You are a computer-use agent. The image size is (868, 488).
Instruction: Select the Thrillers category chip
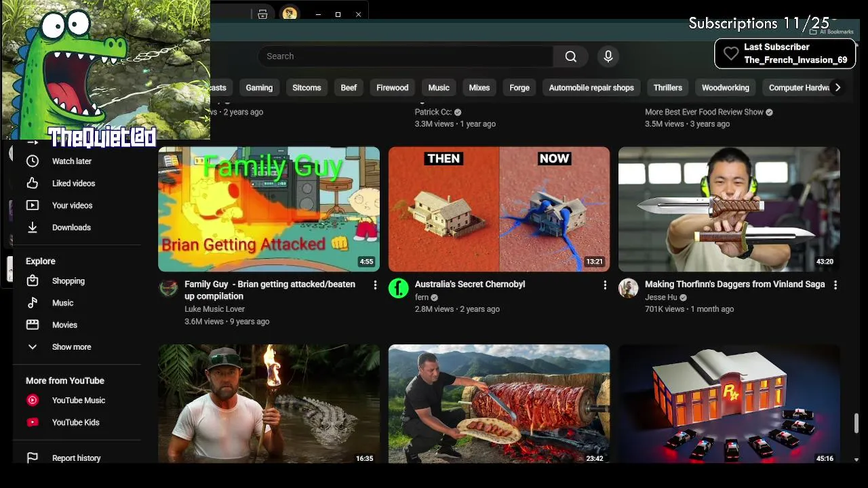[x=668, y=87]
